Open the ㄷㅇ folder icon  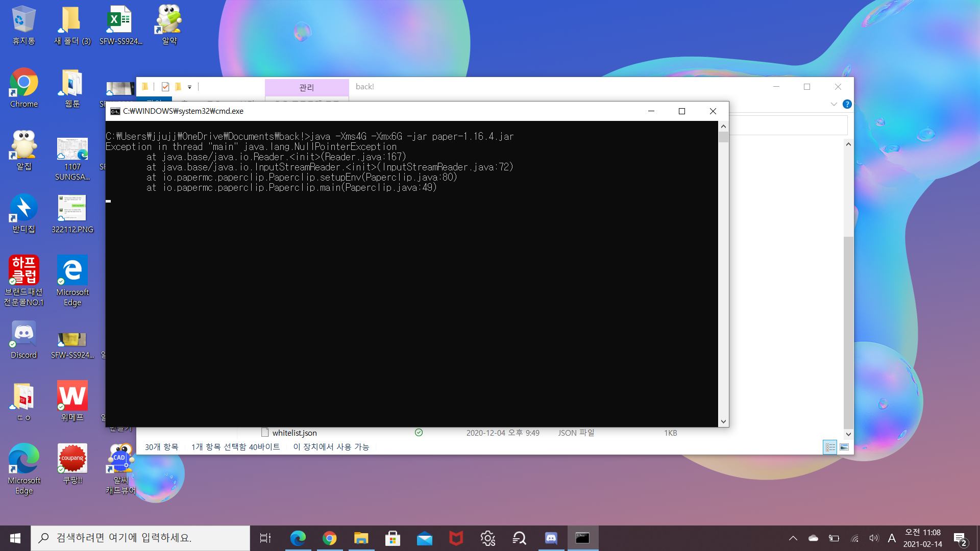tap(23, 402)
